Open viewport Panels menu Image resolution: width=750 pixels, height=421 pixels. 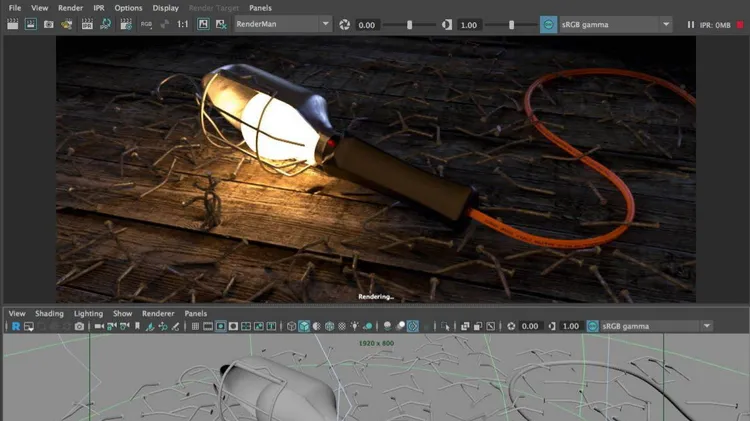coord(196,313)
